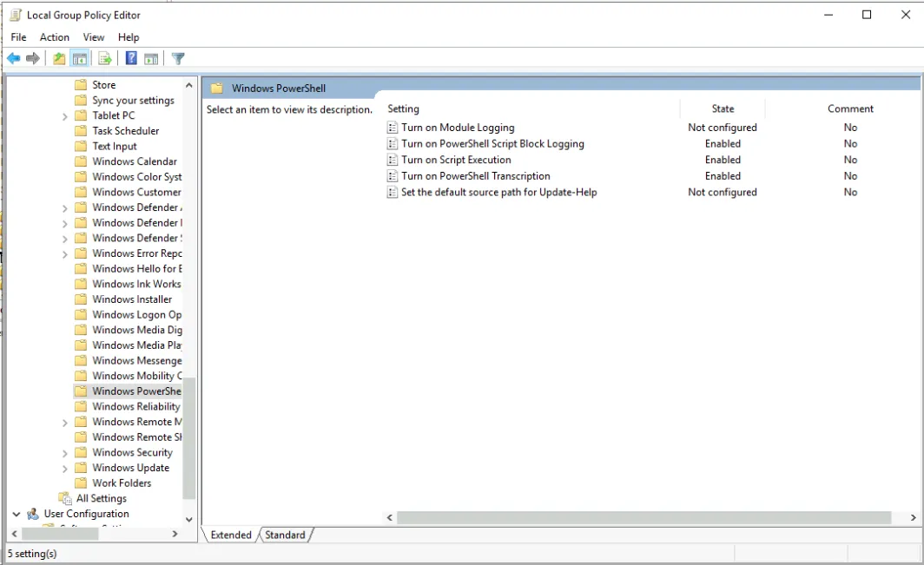This screenshot has height=565, width=924.
Task: Click the Filter funnel toolbar icon
Action: point(178,59)
